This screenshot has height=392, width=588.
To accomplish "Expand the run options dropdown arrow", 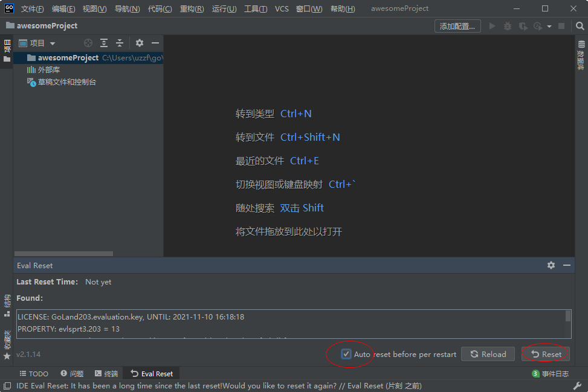I will [x=549, y=26].
